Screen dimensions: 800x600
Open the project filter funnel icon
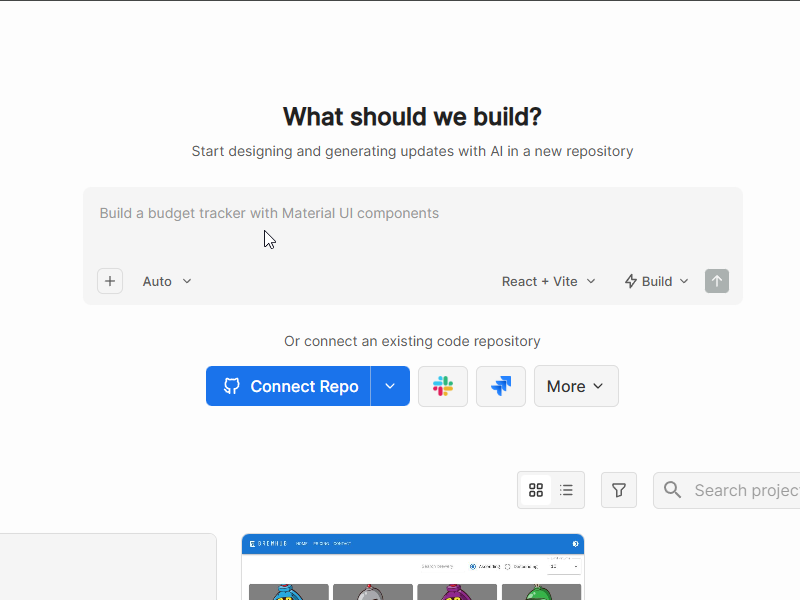coord(619,490)
